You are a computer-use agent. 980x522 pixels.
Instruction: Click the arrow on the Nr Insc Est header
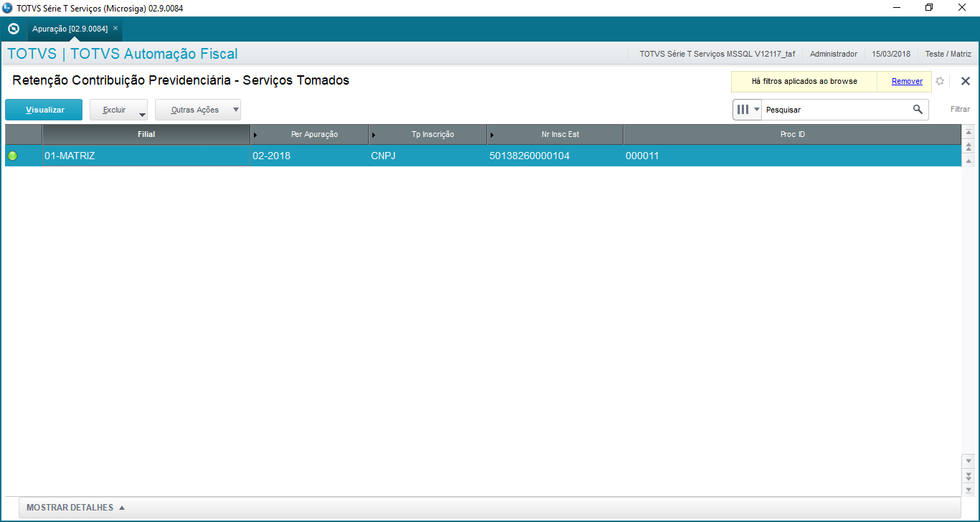(x=492, y=135)
